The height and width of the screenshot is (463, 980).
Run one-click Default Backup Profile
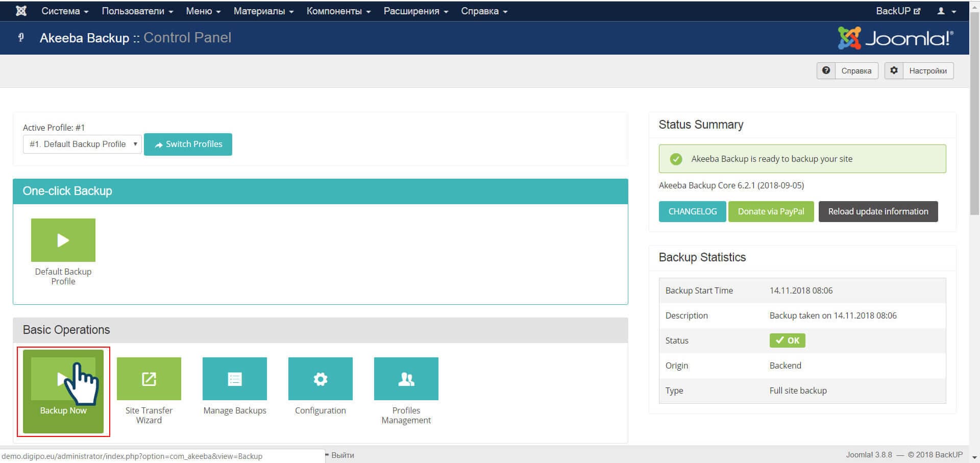63,240
